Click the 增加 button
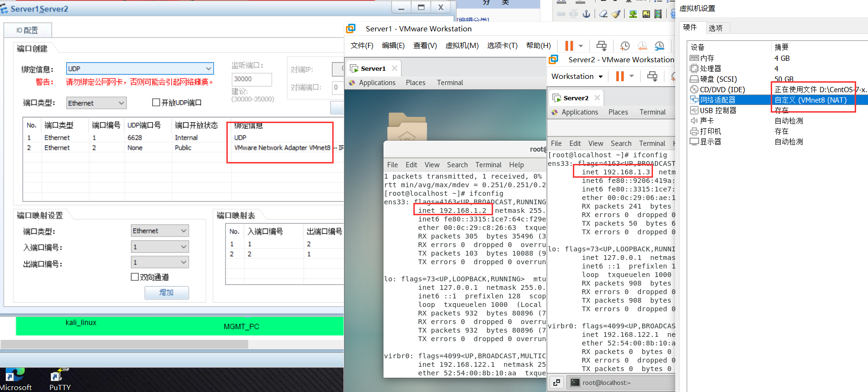The width and height of the screenshot is (868, 392). pyautogui.click(x=167, y=293)
